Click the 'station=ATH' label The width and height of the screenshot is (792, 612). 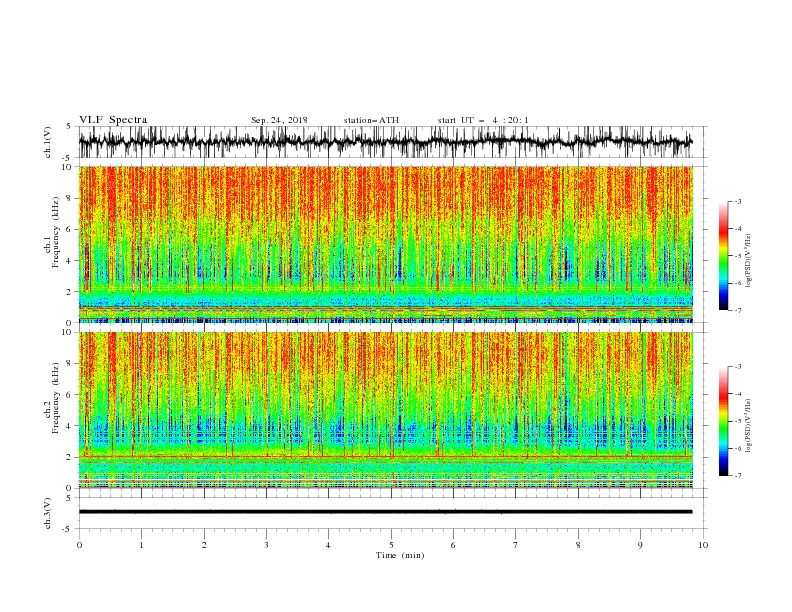371,120
